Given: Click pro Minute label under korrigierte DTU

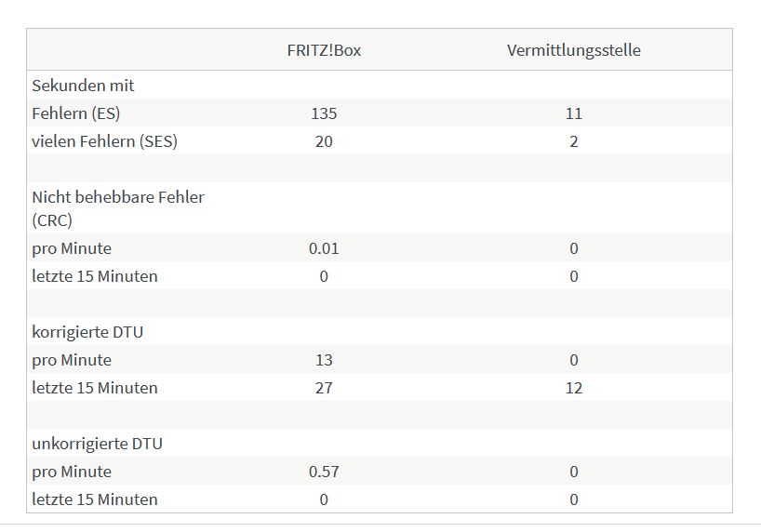Looking at the screenshot, I should pos(72,360).
